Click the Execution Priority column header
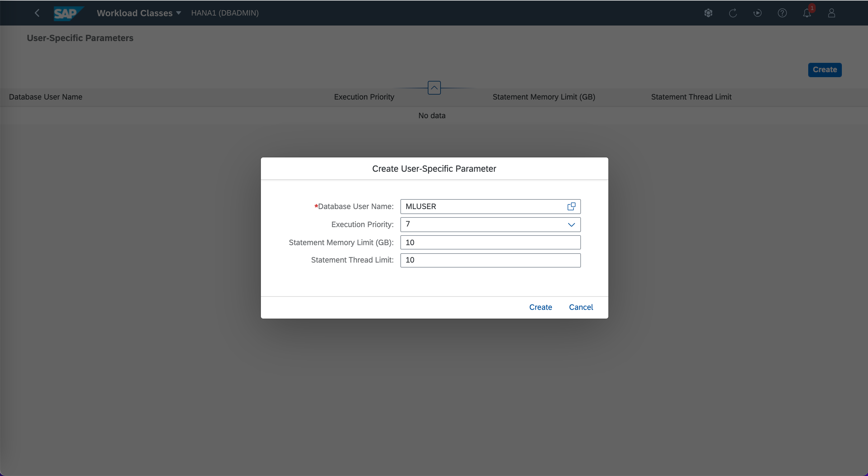The width and height of the screenshot is (868, 476). point(364,97)
